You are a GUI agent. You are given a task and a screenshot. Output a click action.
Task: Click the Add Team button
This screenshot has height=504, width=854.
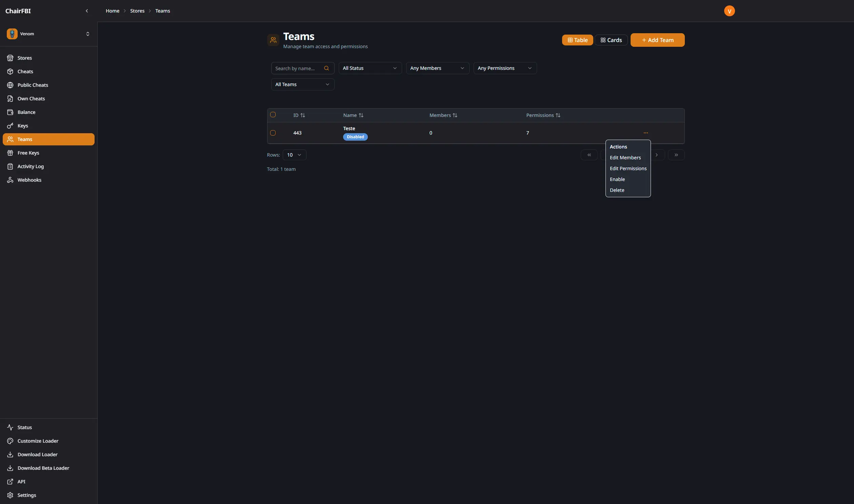click(x=657, y=40)
